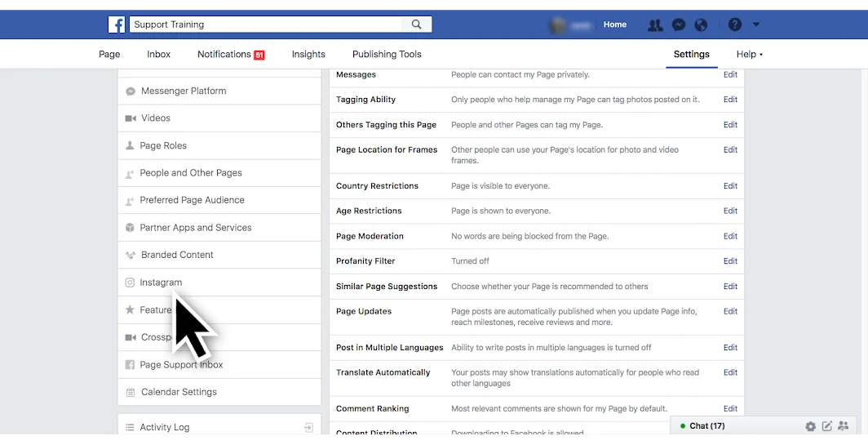The image size is (868, 445).
Task: Click the Activity Log list icon
Action: pyautogui.click(x=130, y=427)
